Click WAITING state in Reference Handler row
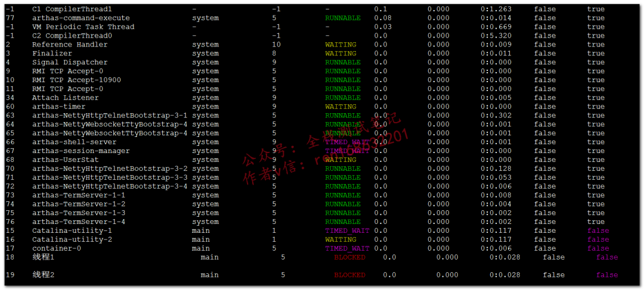Screen dimensions: 644x290 point(341,45)
